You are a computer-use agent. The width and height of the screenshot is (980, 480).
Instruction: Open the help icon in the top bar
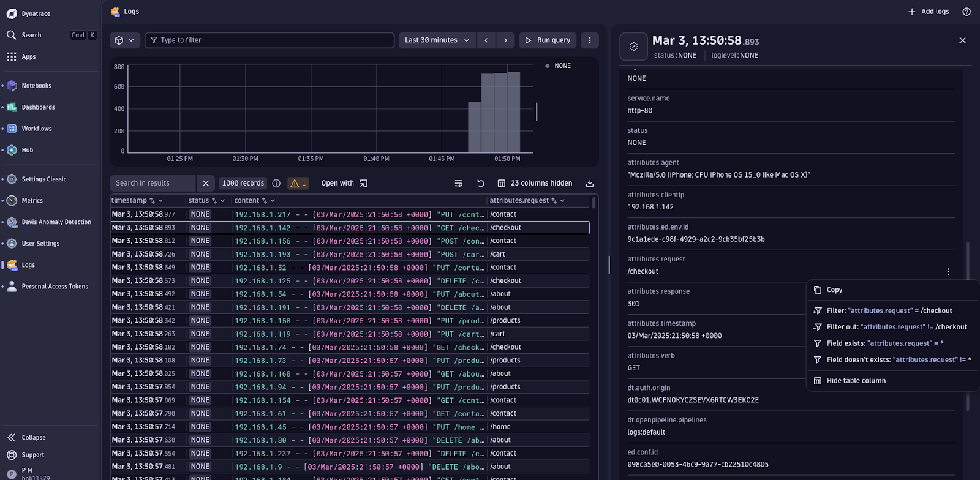(x=967, y=12)
